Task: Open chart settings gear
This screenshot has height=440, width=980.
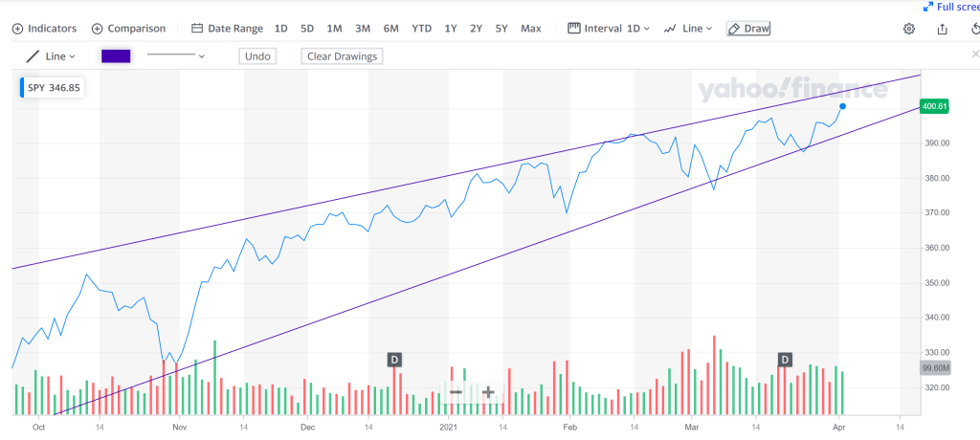Action: pyautogui.click(x=909, y=29)
